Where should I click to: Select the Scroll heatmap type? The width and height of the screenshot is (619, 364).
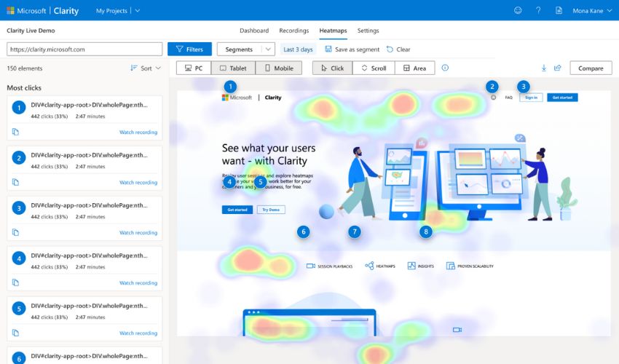coord(374,68)
